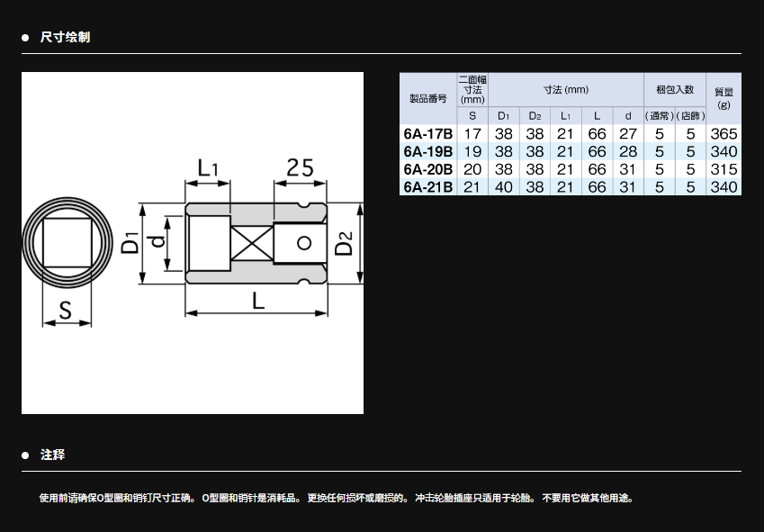Click the 注释 section heading
764x532 pixels.
click(52, 455)
